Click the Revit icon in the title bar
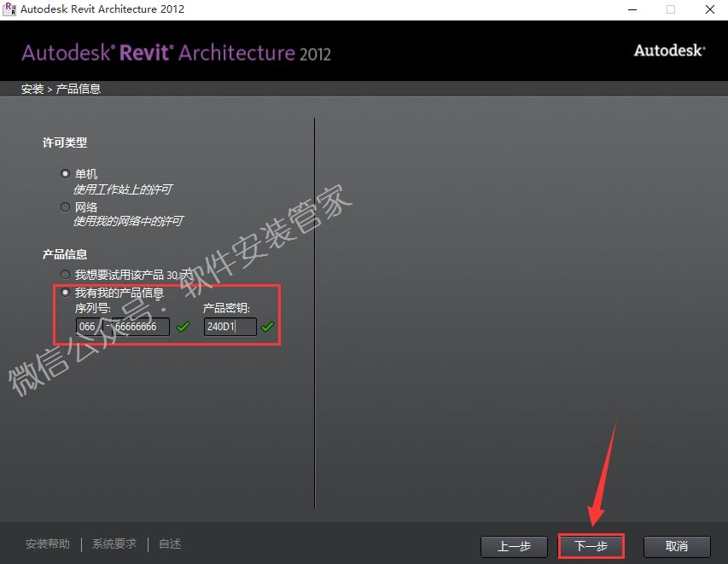728x564 pixels. [x=9, y=9]
